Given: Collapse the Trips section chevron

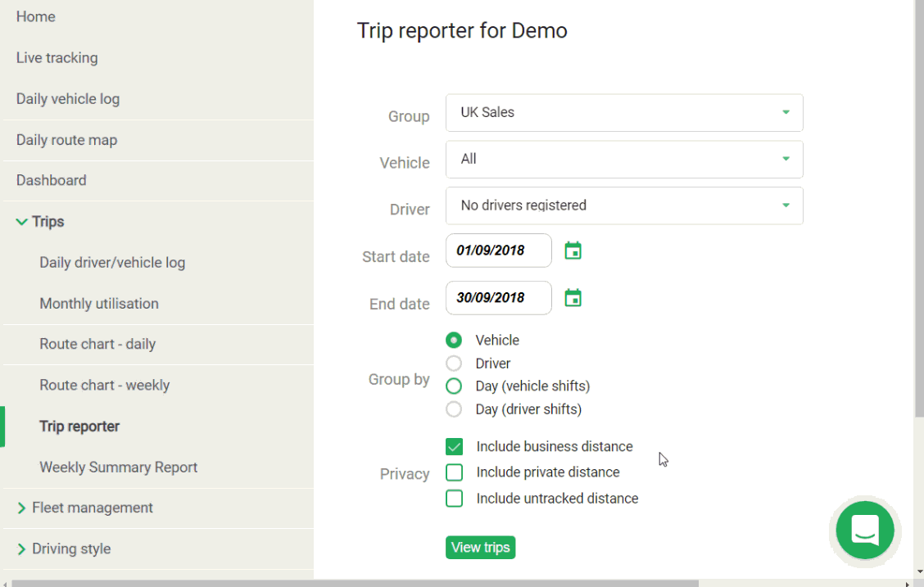Looking at the screenshot, I should pyautogui.click(x=22, y=222).
